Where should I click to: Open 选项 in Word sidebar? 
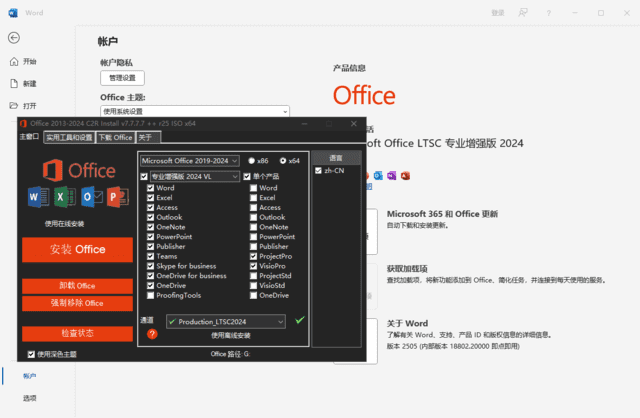point(29,398)
